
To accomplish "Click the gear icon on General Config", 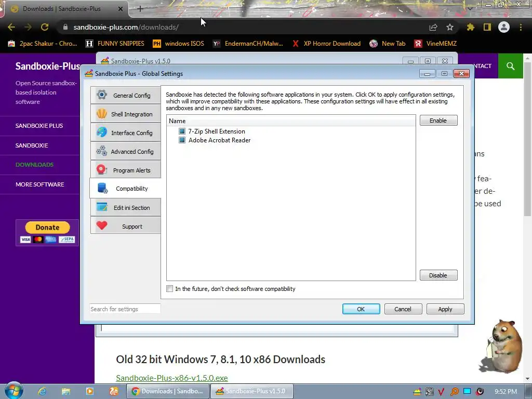I will (x=102, y=95).
